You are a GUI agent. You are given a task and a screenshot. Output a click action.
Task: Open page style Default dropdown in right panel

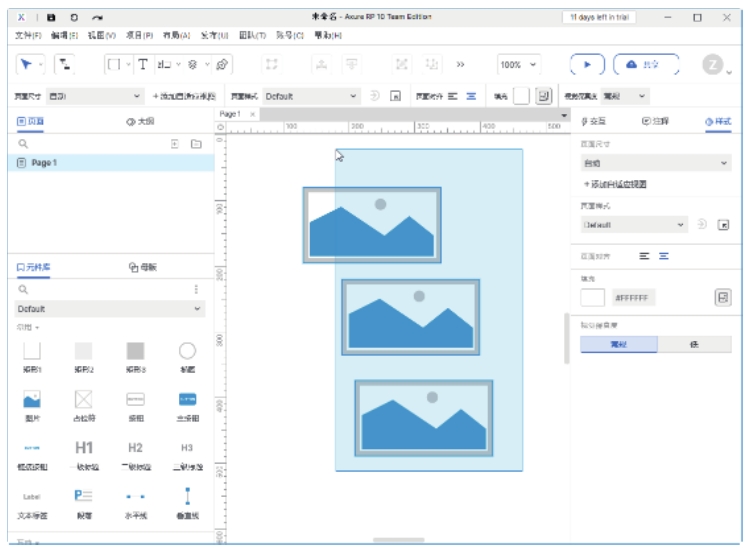tap(635, 225)
